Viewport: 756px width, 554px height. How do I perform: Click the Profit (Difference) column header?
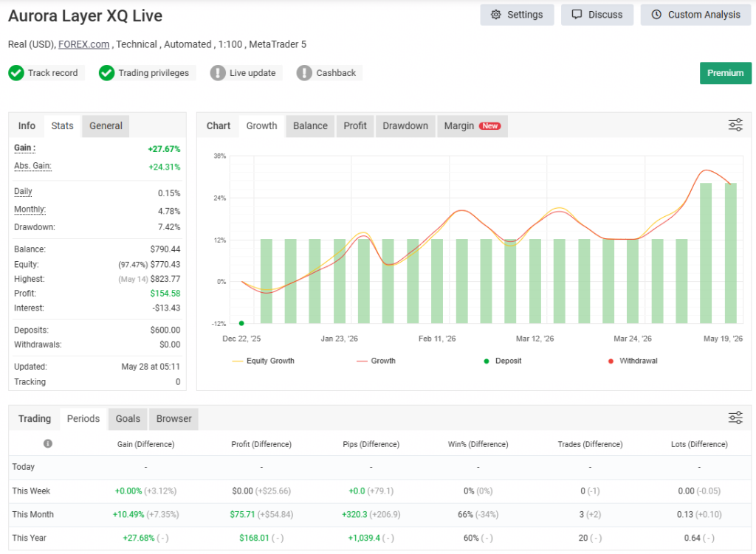pos(261,444)
